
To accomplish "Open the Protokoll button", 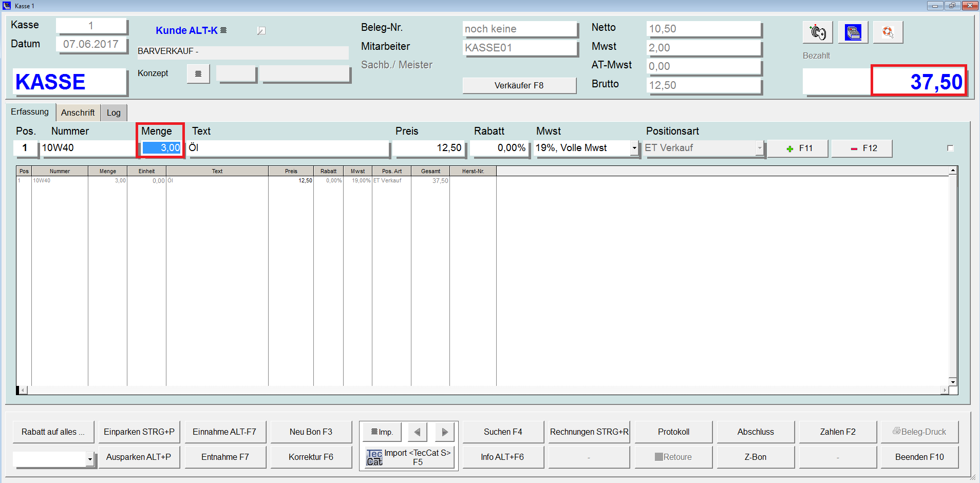I will [673, 432].
